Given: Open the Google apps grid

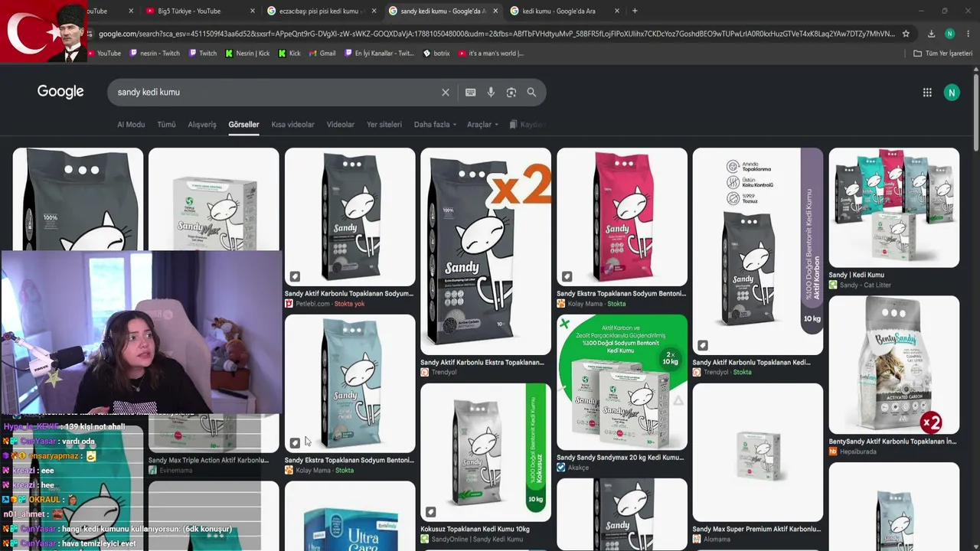Looking at the screenshot, I should click(x=927, y=93).
